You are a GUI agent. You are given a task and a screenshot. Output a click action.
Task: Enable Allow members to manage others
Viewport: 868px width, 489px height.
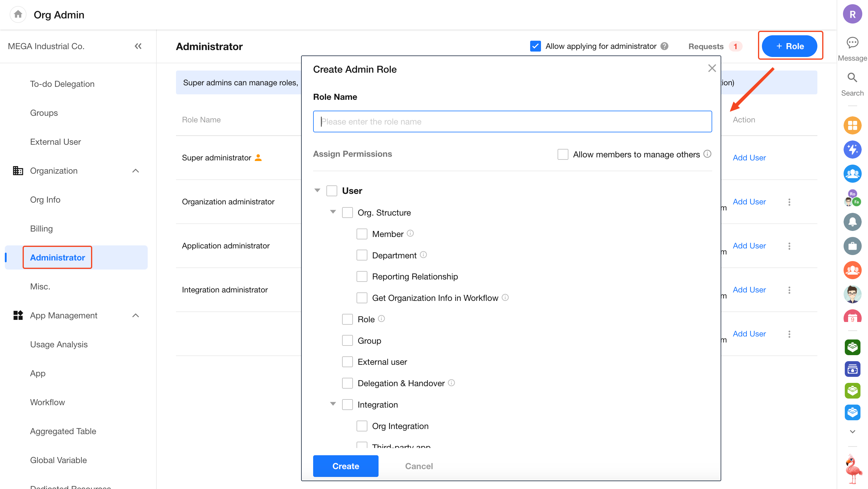tap(562, 154)
